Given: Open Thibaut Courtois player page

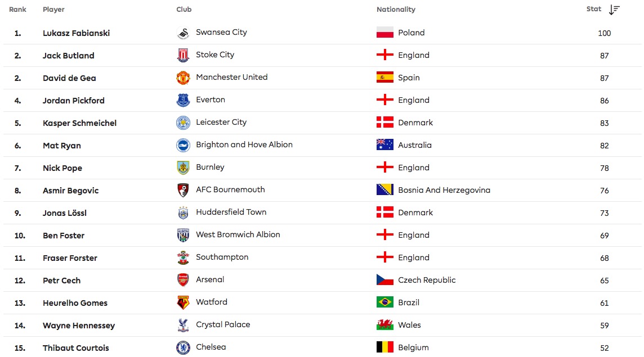Looking at the screenshot, I should (x=76, y=348).
